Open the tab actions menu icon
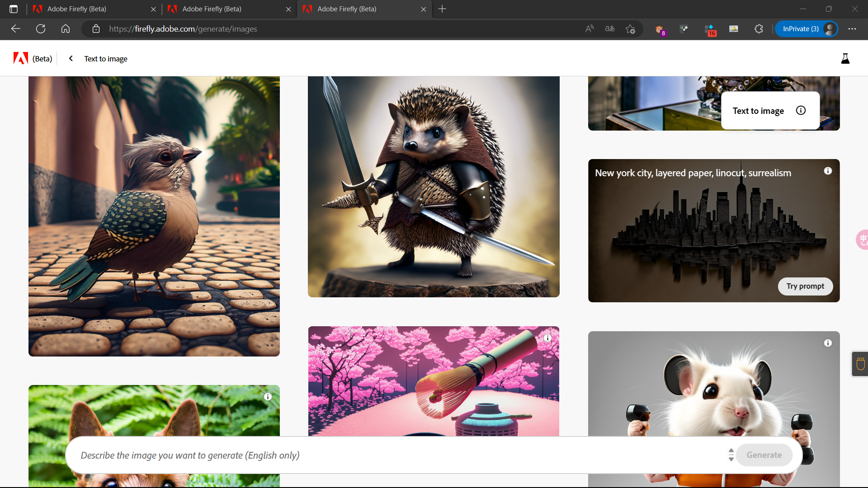868x488 pixels. point(14,9)
